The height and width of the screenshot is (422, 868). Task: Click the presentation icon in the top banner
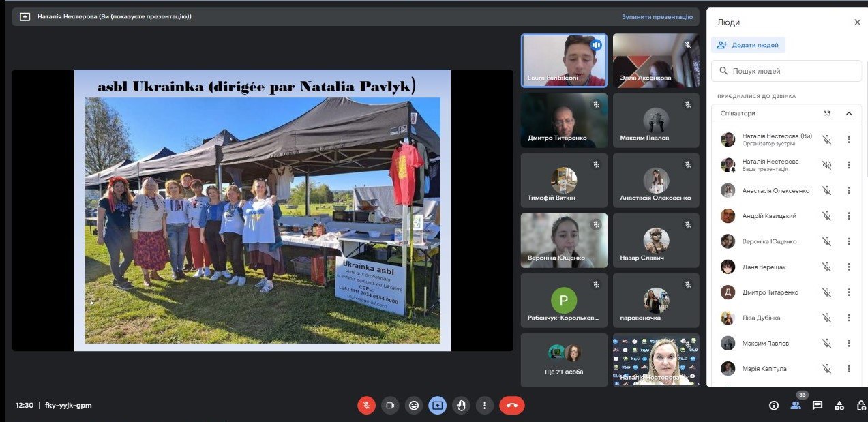point(25,16)
